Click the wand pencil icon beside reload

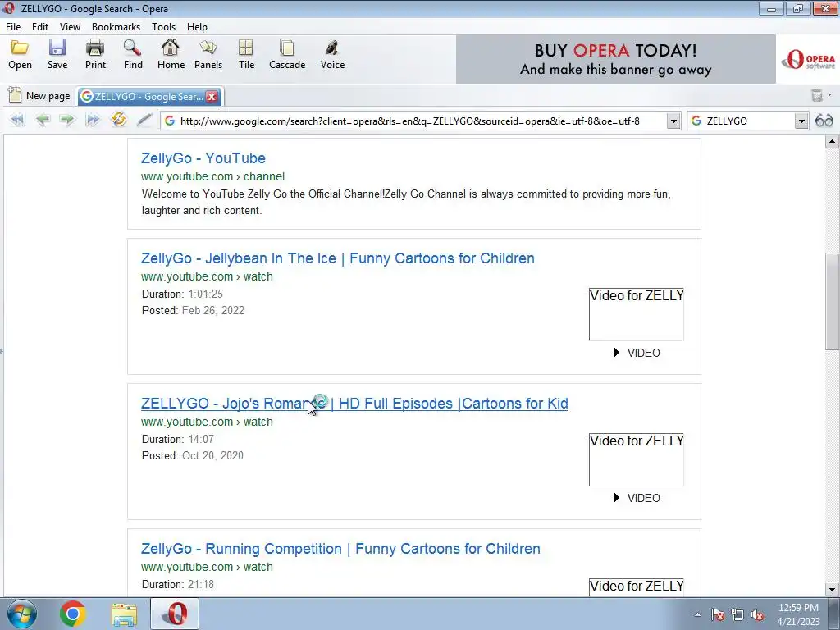tap(144, 120)
